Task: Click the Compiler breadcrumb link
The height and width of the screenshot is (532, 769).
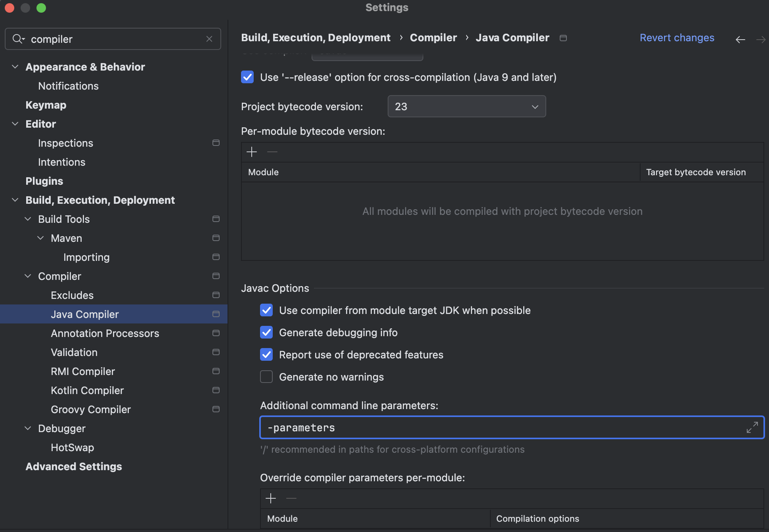Action: [433, 38]
